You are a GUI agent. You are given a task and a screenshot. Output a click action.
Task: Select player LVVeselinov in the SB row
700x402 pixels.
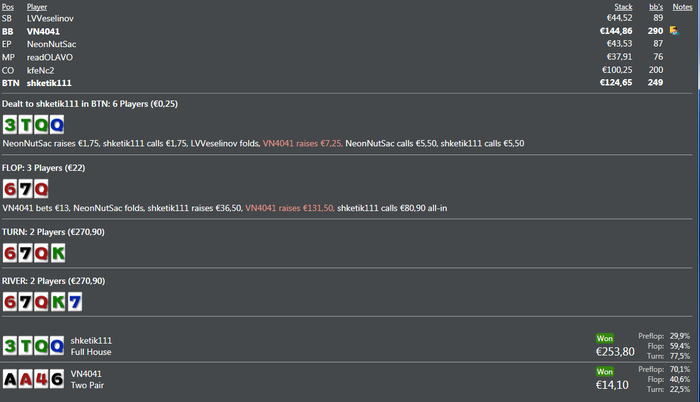coord(50,18)
